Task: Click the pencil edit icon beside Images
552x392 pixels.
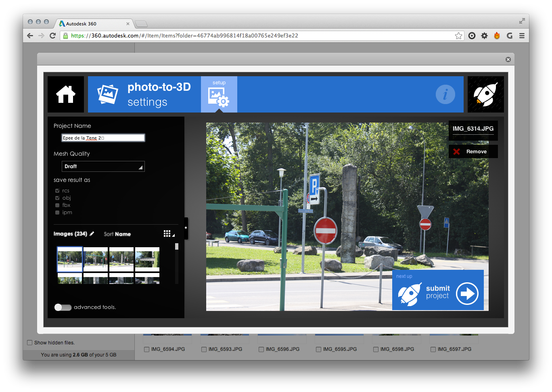Action: (92, 234)
